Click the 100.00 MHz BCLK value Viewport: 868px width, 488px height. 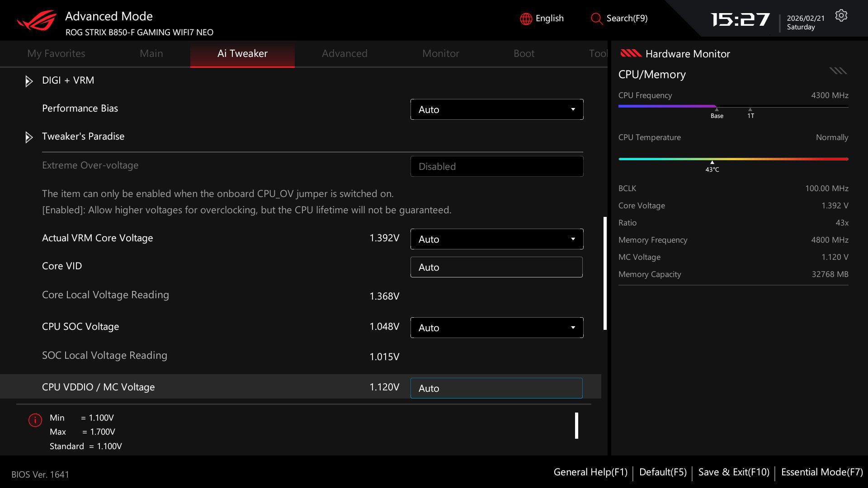pos(826,188)
